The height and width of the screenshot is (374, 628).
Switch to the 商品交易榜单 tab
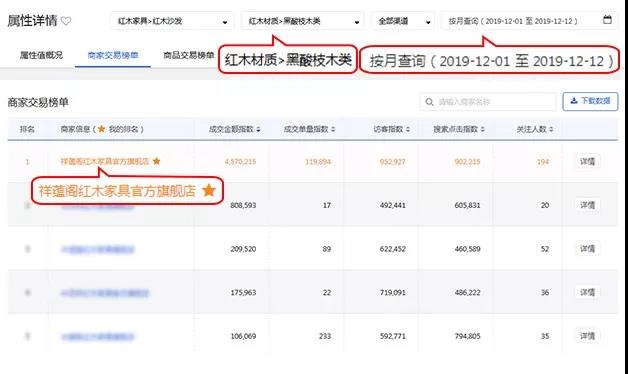click(x=189, y=55)
